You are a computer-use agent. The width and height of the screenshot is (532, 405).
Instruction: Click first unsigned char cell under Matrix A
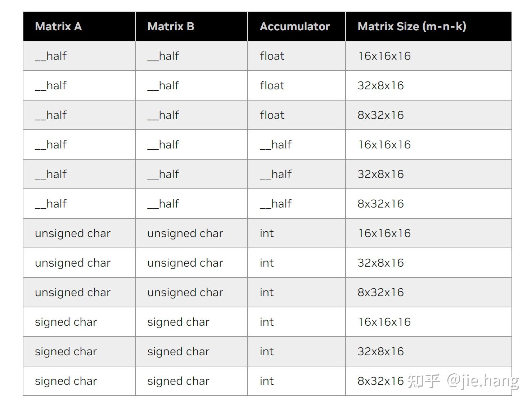73,233
